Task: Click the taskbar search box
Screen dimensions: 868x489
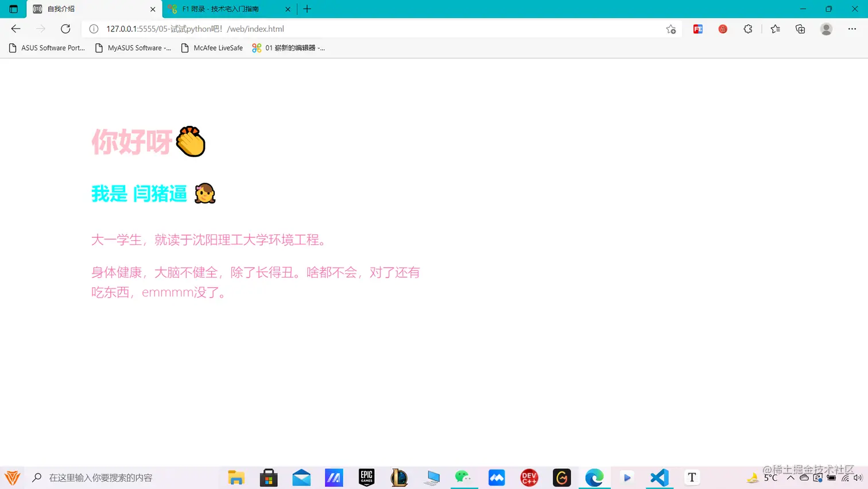Action: 121,478
